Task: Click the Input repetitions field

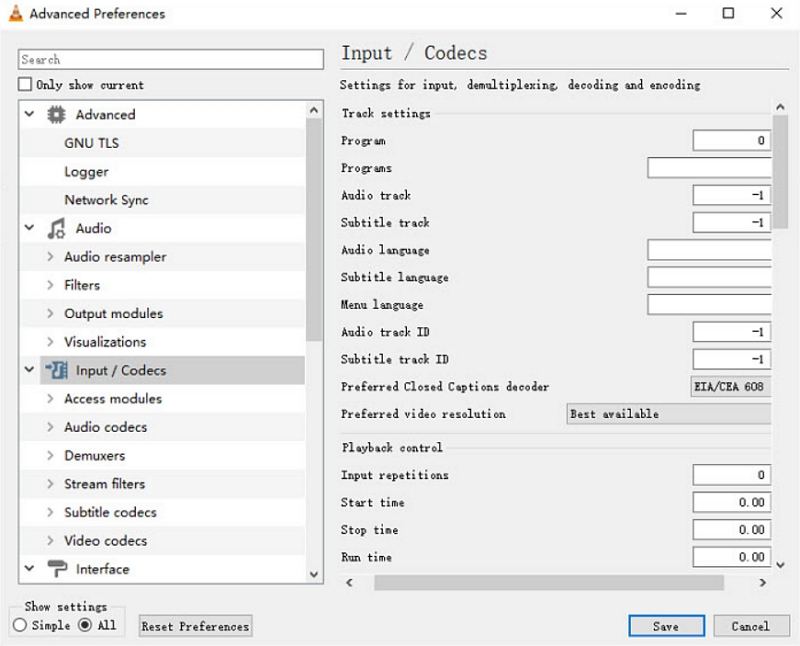Action: pos(732,475)
